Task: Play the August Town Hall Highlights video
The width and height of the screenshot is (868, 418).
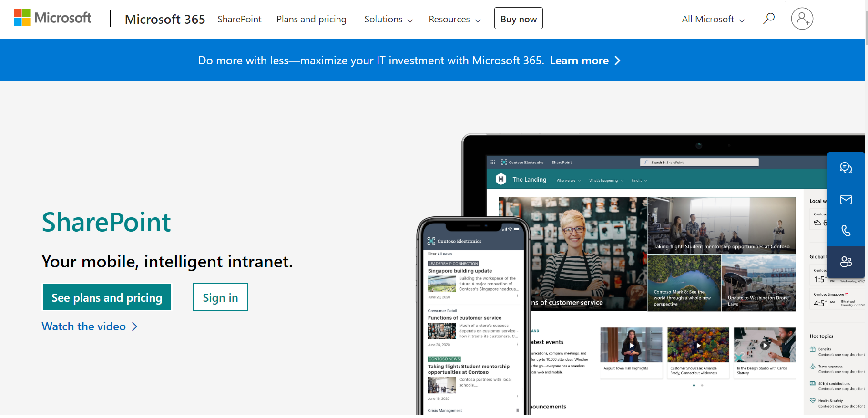Action: 632,346
